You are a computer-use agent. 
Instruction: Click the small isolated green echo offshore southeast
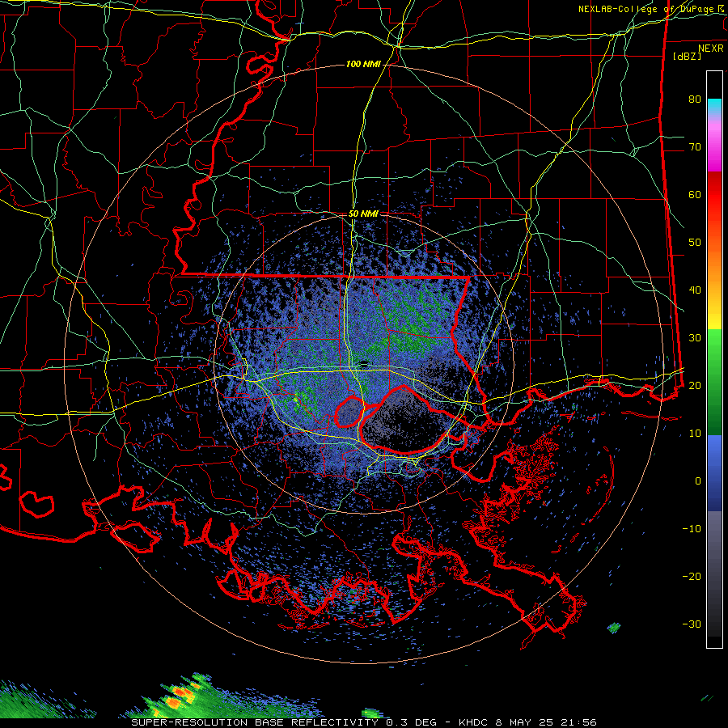pos(614,628)
